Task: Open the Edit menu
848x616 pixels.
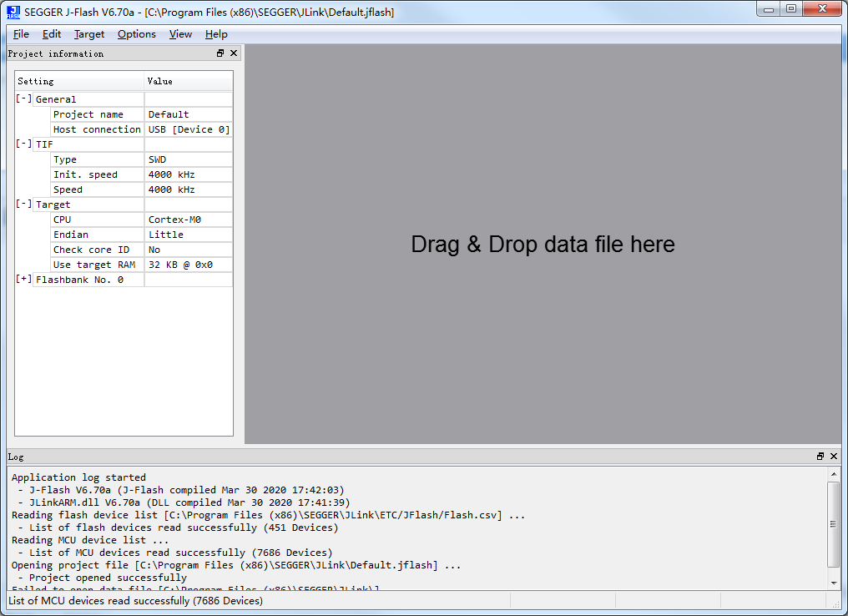Action: [52, 34]
